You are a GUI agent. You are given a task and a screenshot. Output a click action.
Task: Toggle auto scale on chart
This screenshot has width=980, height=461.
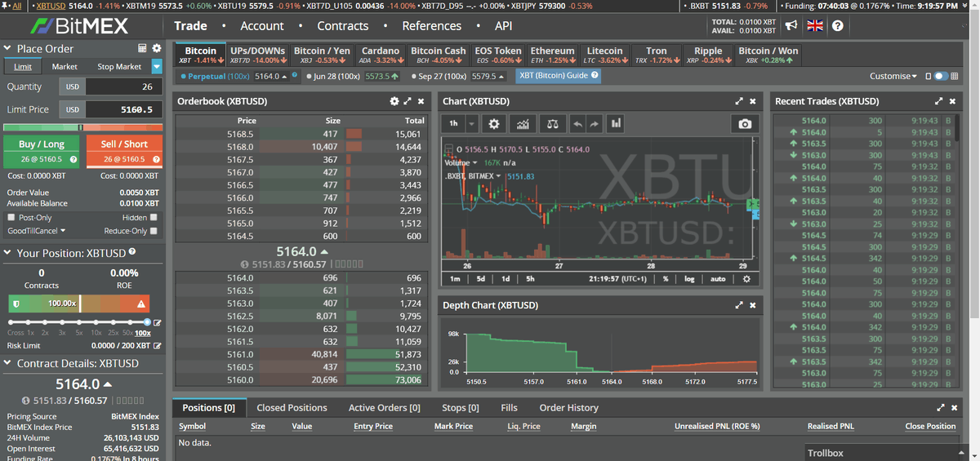pos(718,279)
